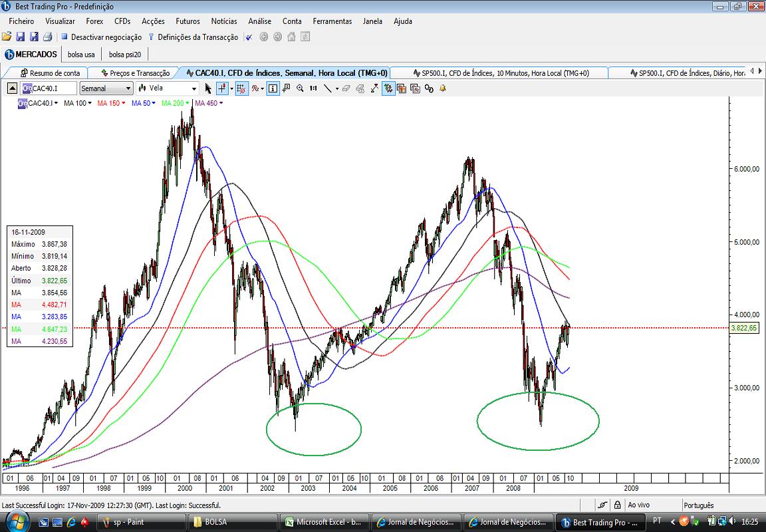Set a price alert with bell icon
Image resolution: width=766 pixels, height=532 pixels.
point(443,88)
